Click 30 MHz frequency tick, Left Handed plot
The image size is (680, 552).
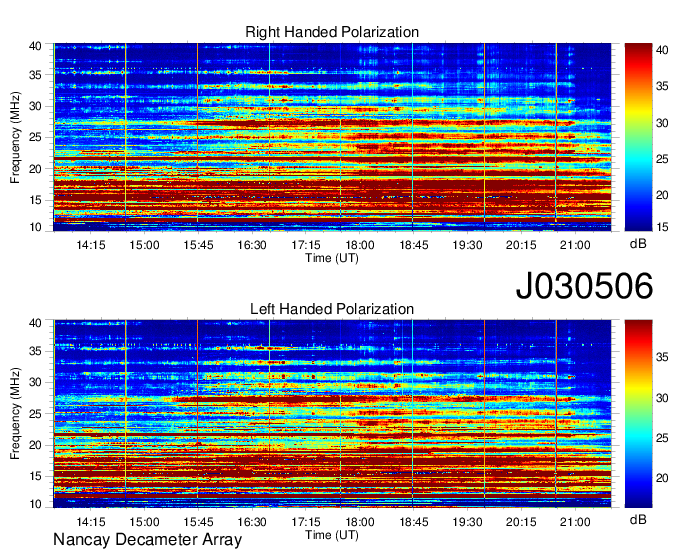[x=35, y=382]
